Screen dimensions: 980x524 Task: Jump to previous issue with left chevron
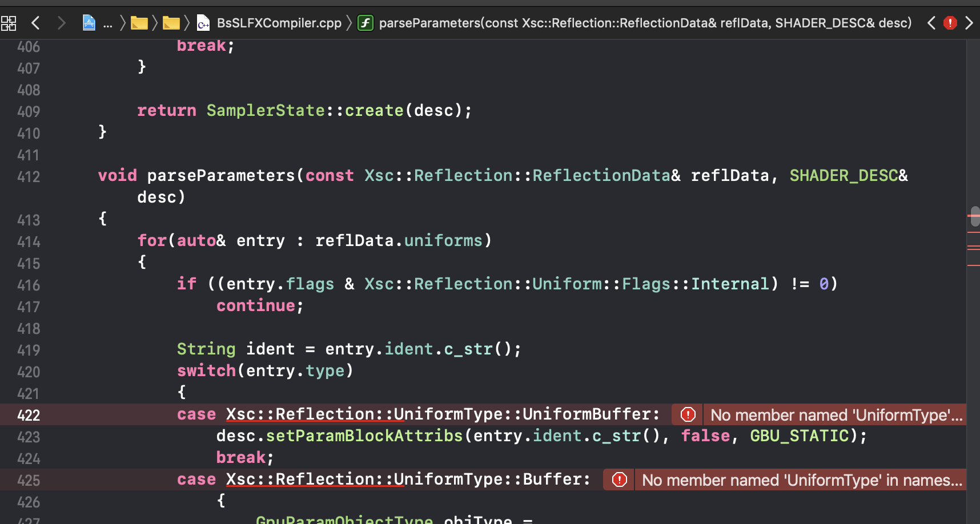tap(931, 23)
